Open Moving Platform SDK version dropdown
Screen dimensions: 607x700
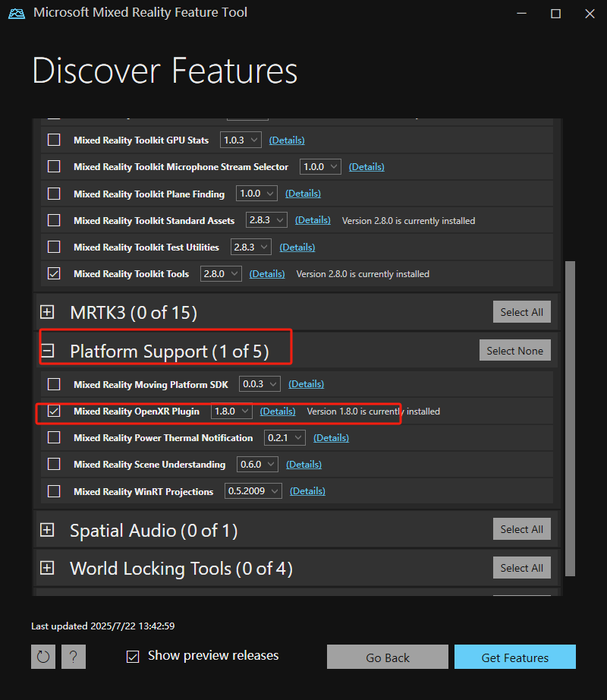[x=260, y=384]
